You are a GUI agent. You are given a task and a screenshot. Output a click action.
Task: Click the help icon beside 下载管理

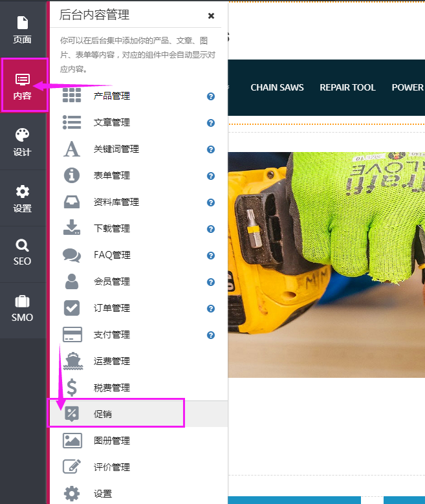(210, 229)
